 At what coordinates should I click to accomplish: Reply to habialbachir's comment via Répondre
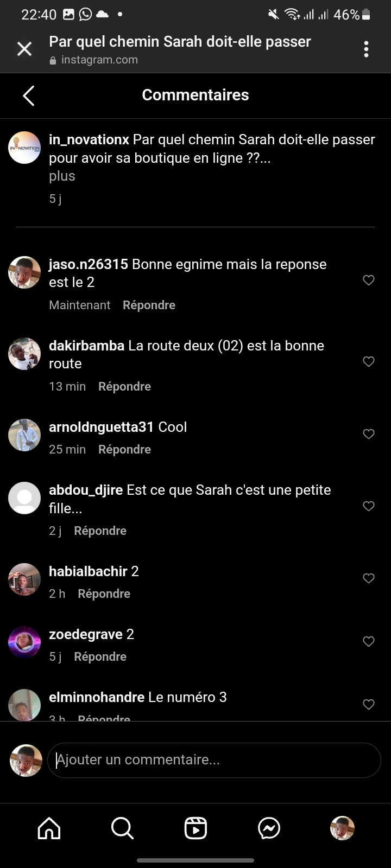[x=104, y=594]
